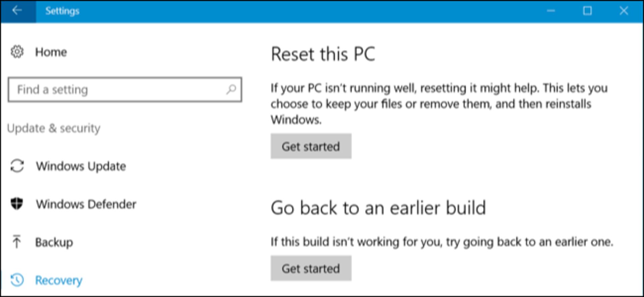This screenshot has height=297, width=644.
Task: Close the Settings window
Action: (x=624, y=11)
